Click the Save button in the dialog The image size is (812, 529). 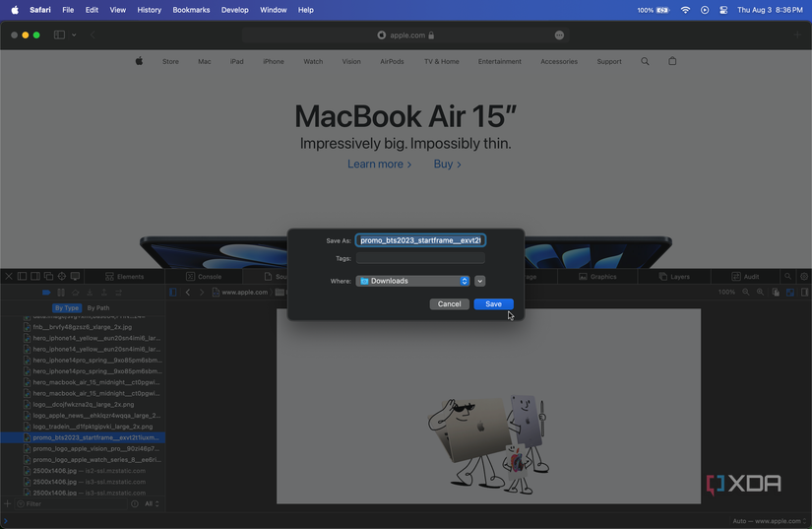tap(493, 304)
